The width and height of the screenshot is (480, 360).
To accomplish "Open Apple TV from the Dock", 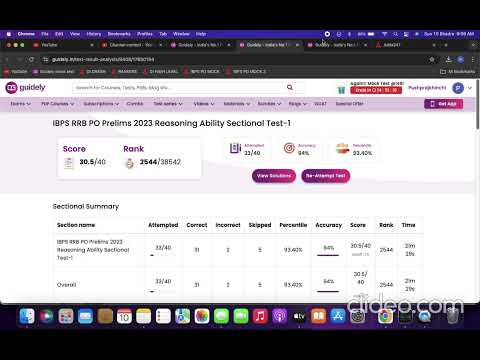I will coord(299,316).
